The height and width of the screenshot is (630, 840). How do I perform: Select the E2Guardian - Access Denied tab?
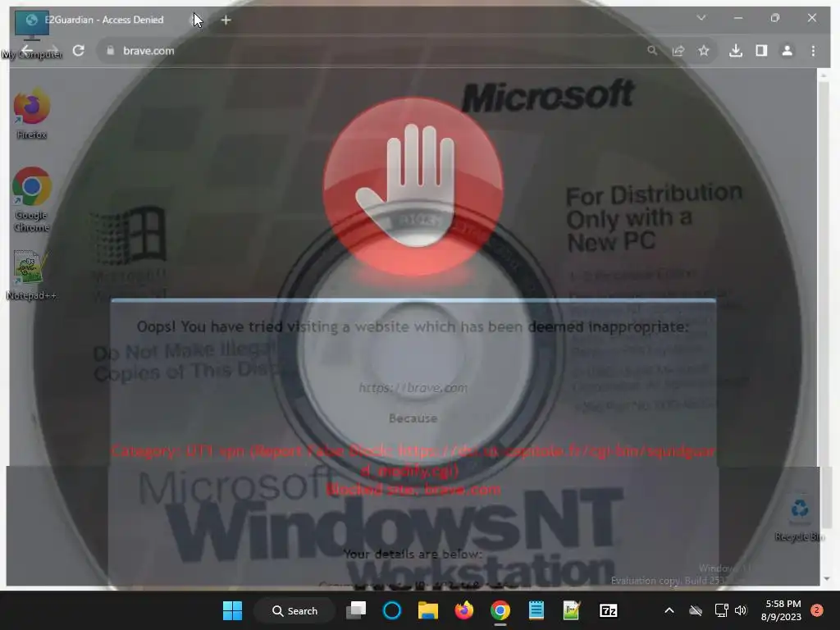tap(105, 20)
